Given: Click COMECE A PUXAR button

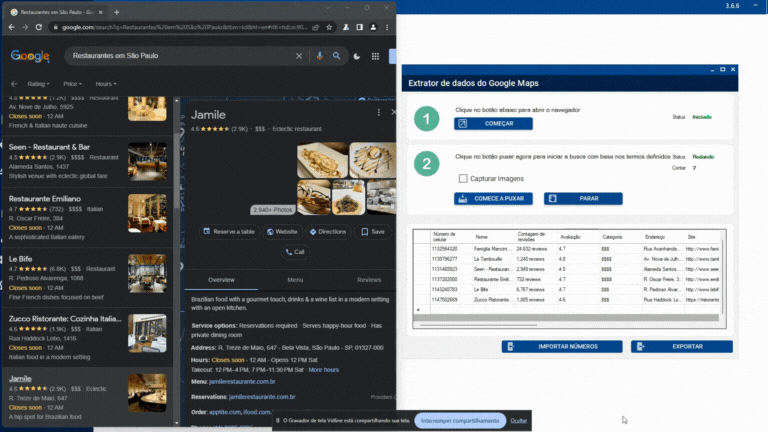Looking at the screenshot, I should pos(493,198).
